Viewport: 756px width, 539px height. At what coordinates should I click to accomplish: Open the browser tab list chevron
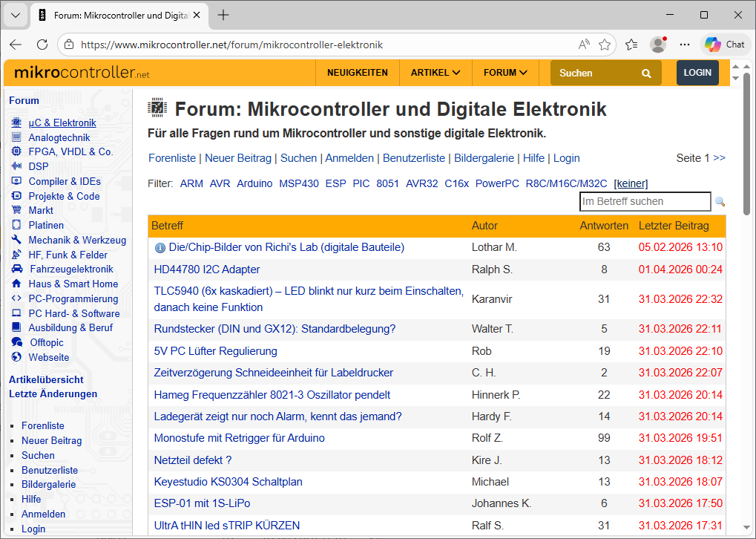point(15,15)
